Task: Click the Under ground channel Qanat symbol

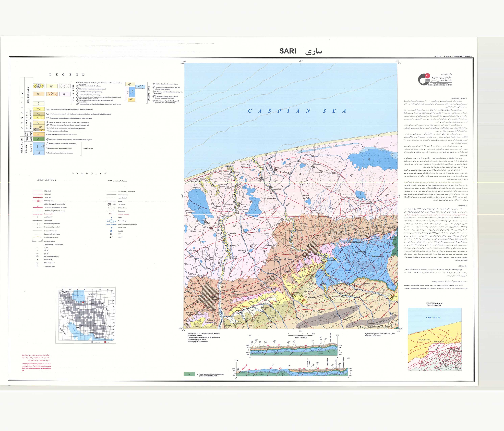Action: point(111,224)
